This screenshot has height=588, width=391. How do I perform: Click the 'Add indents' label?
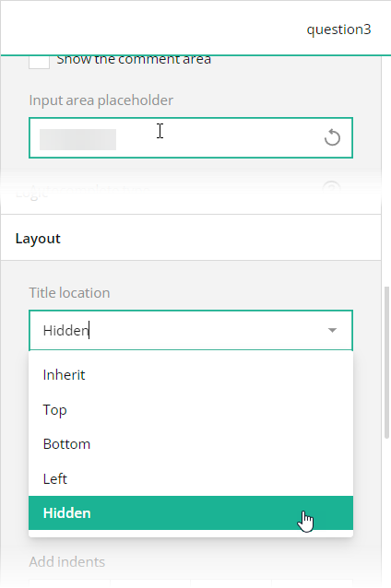click(x=67, y=562)
